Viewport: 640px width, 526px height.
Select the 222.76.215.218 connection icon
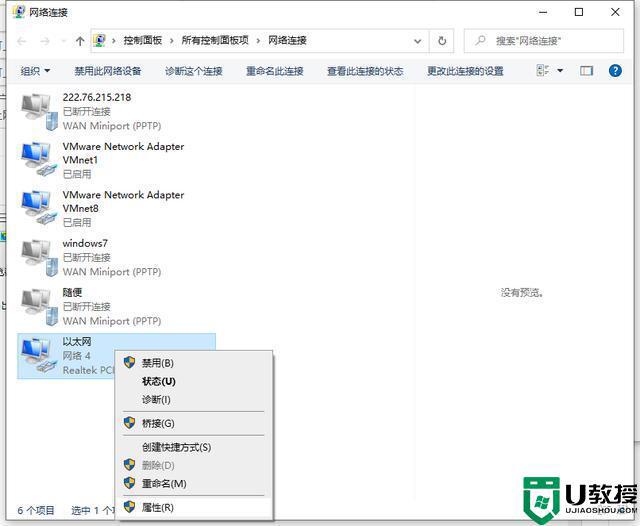(x=40, y=111)
